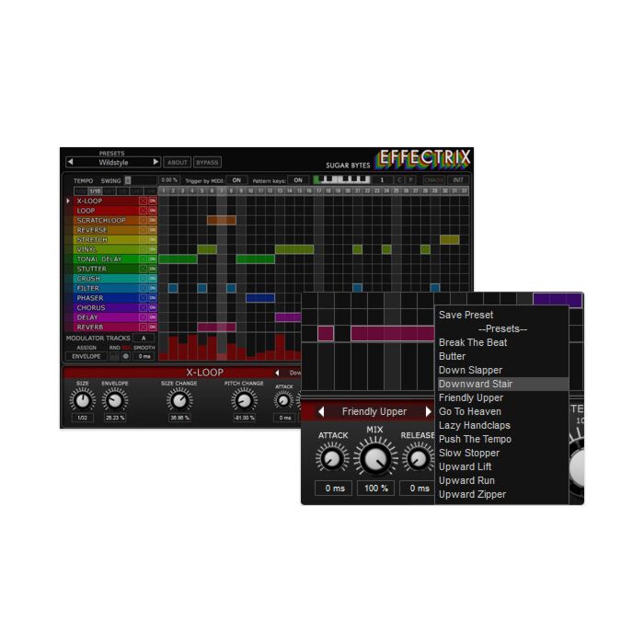The width and height of the screenshot is (644, 644).
Task: Click left arrow beside Friendly Upper
Action: click(x=321, y=411)
